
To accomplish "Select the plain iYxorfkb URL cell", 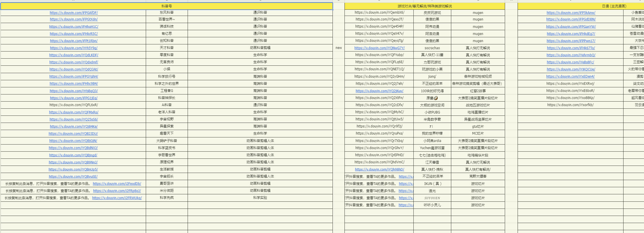I will tap(570, 105).
